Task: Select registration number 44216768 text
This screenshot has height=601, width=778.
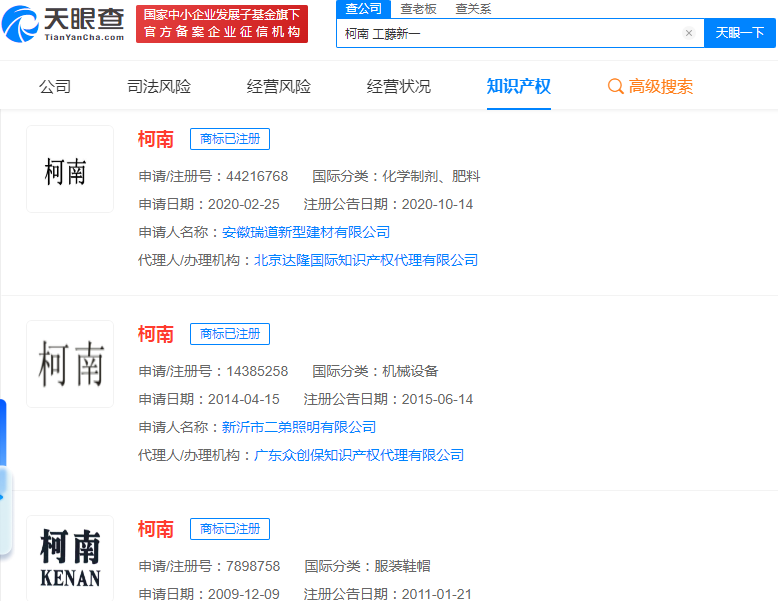Action: coord(257,176)
